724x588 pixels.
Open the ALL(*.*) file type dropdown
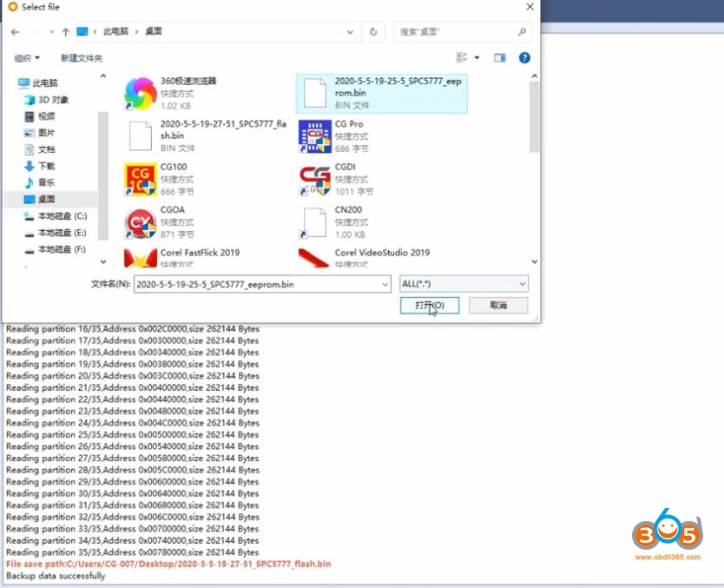[x=464, y=284]
